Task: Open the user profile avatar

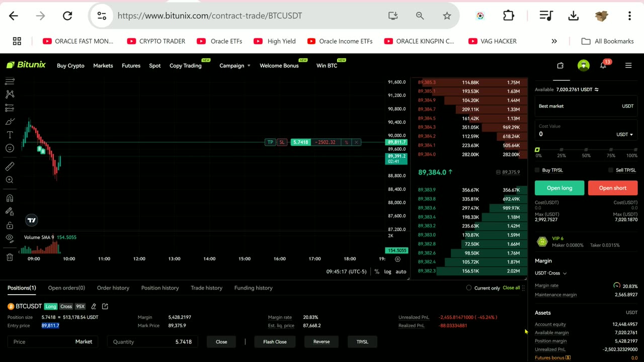Action: 583,65
